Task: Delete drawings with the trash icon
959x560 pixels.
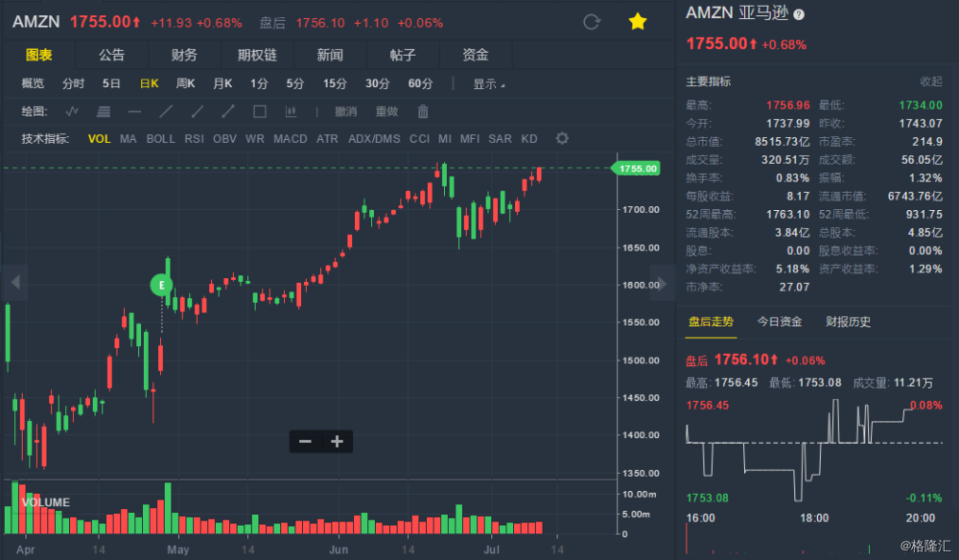Action: click(423, 111)
